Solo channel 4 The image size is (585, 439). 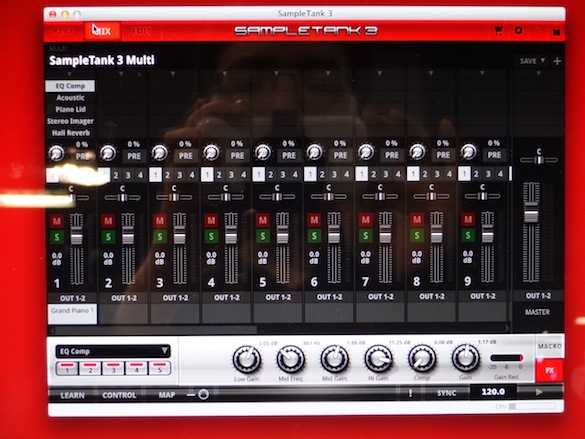211,236
